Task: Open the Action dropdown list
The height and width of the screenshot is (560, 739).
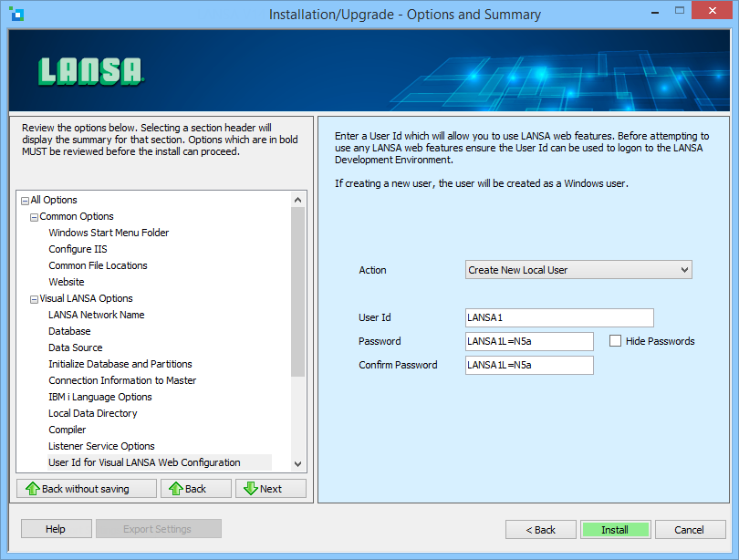Action: coord(578,270)
